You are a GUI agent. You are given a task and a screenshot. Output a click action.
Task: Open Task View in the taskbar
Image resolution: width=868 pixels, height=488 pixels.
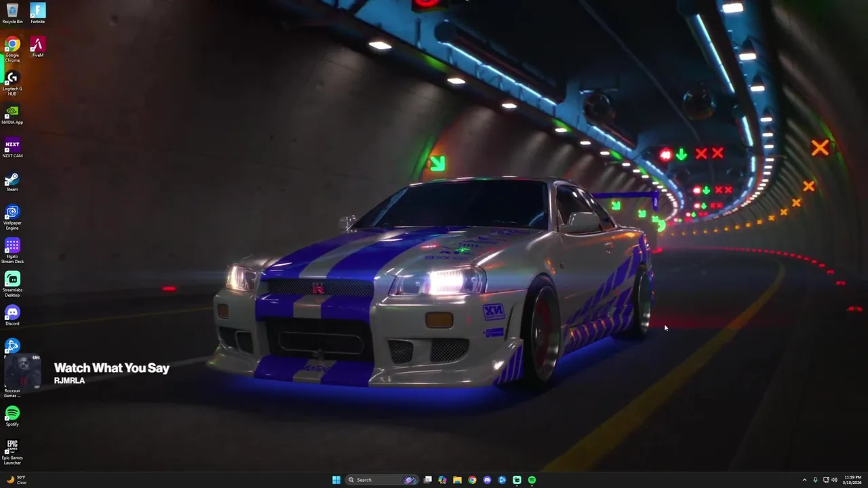pyautogui.click(x=428, y=480)
